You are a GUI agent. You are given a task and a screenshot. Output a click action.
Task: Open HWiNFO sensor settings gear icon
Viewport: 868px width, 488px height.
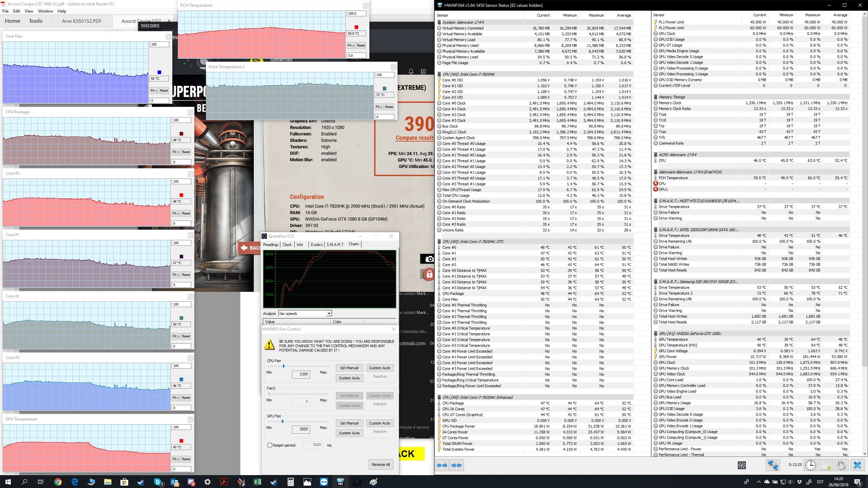click(841, 465)
